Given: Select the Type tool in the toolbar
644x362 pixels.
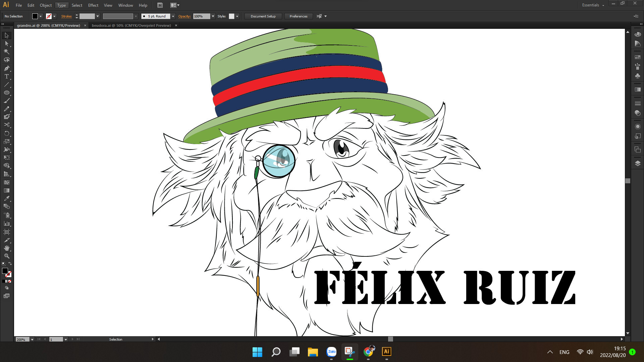Looking at the screenshot, I should pos(7,76).
